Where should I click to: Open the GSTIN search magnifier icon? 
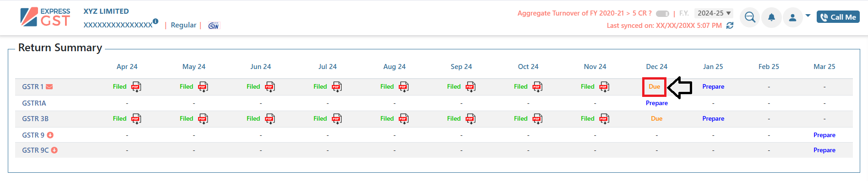[x=750, y=18]
